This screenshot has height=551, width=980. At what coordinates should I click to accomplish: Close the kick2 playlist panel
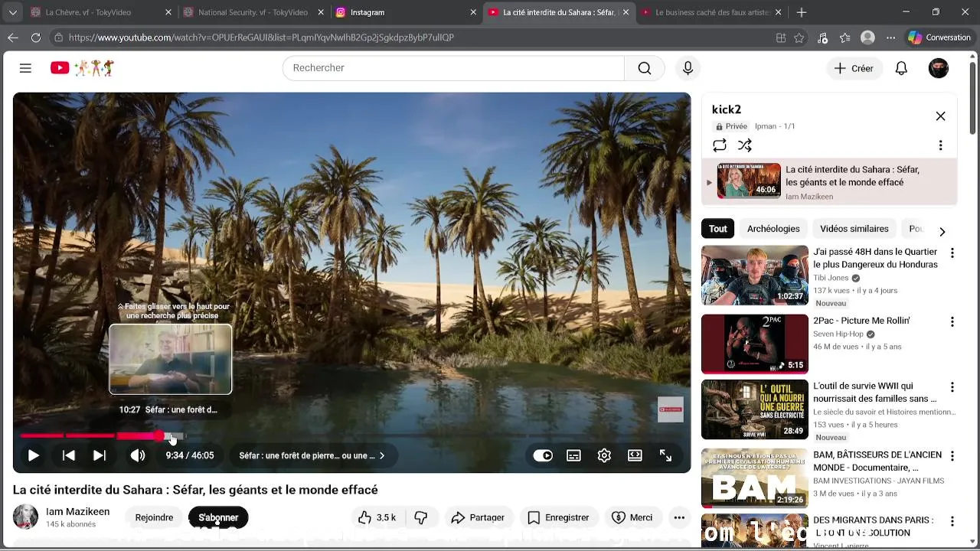click(940, 116)
